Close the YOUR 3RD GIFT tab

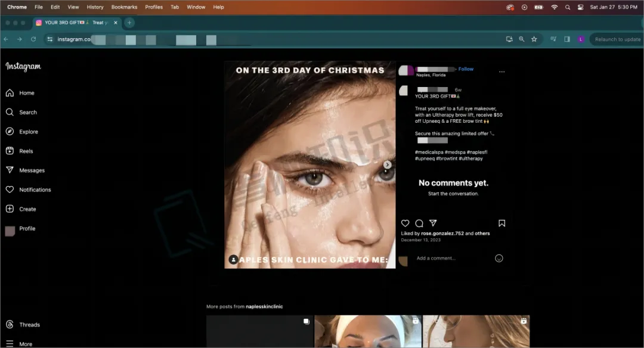pos(116,23)
